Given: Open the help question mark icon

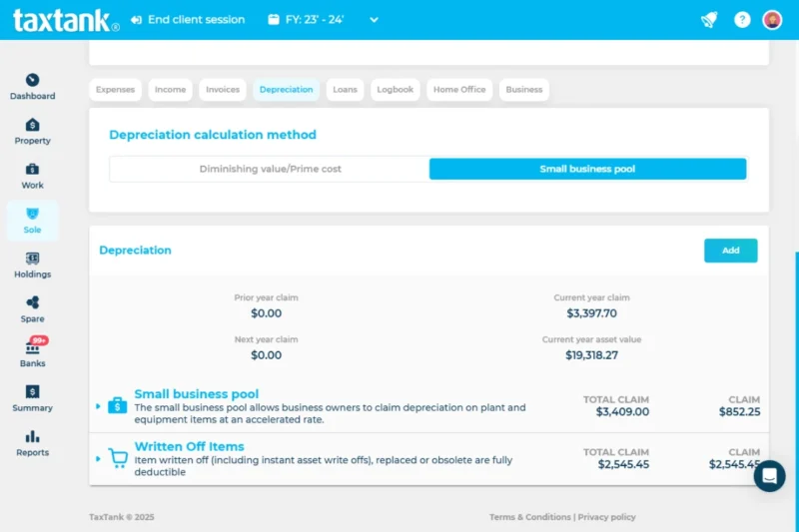Looking at the screenshot, I should (x=742, y=20).
